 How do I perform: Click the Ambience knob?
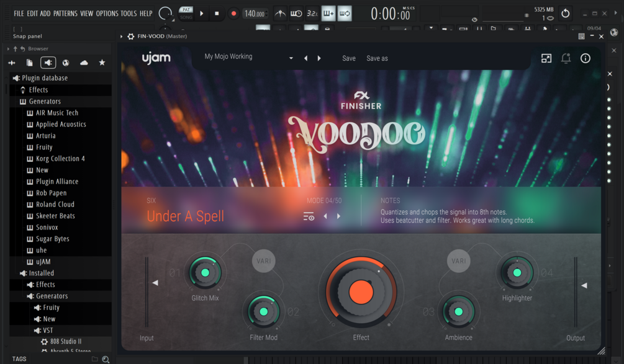458,312
